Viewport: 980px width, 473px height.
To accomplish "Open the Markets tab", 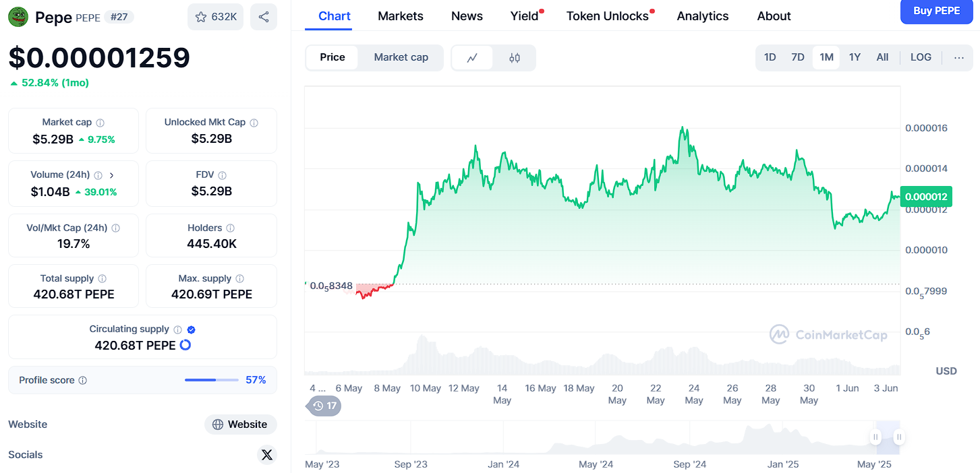I will coord(401,16).
